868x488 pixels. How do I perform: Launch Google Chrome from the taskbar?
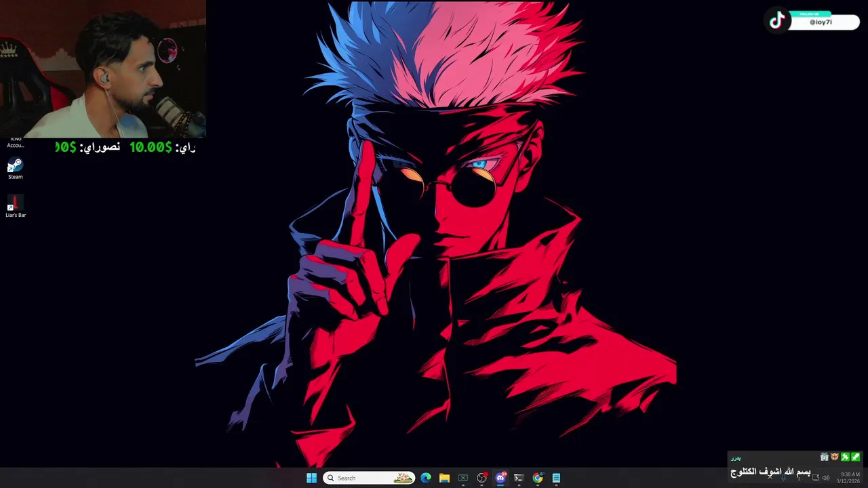point(538,478)
